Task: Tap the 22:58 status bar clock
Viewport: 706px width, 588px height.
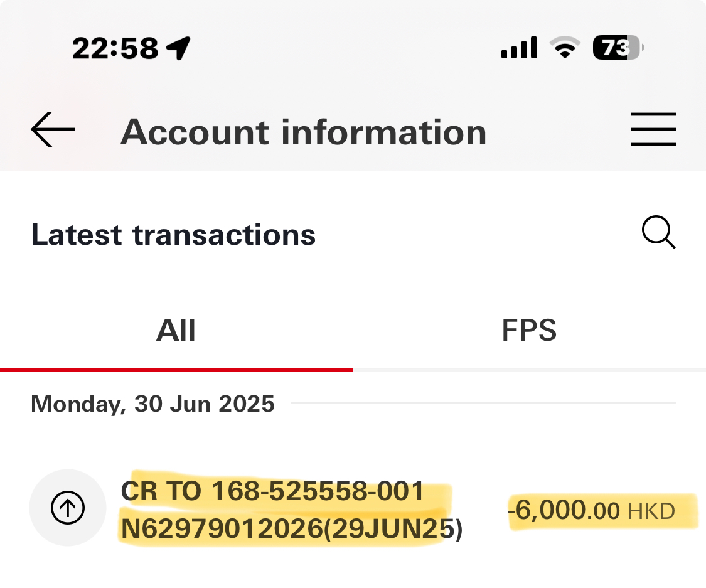Action: [115, 48]
